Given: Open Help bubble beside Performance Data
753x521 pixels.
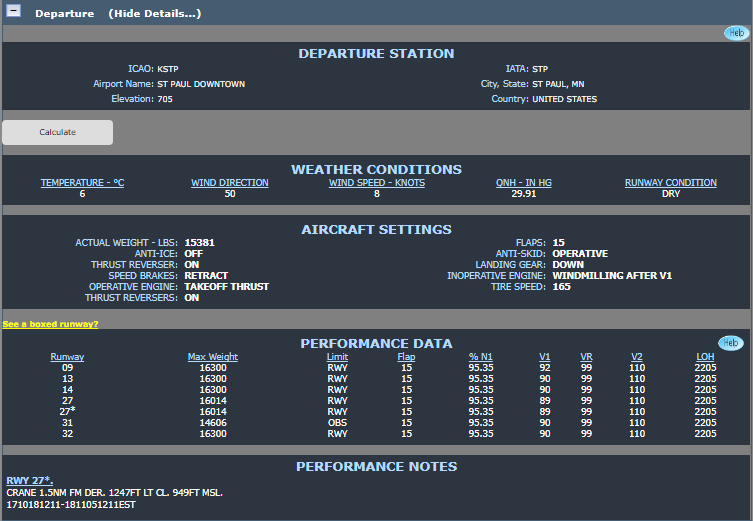Looking at the screenshot, I should pos(730,343).
